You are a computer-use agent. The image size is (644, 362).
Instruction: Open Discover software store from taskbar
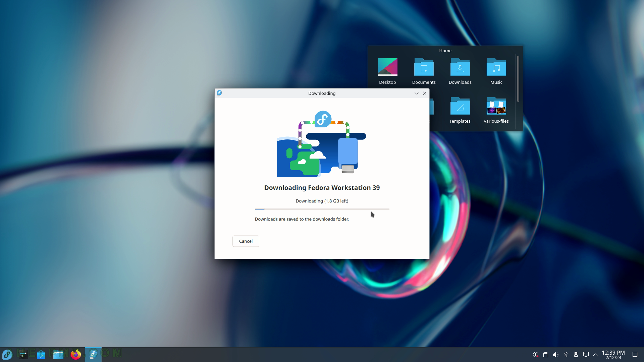[41, 354]
